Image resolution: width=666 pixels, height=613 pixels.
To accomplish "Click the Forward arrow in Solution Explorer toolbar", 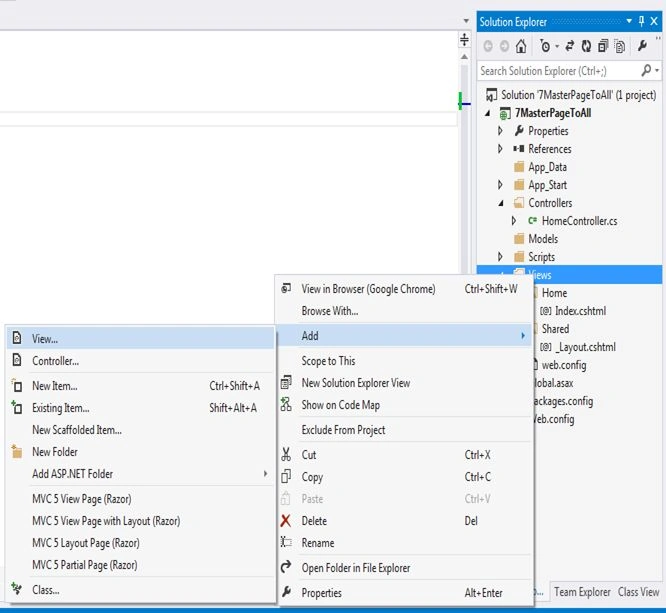I will click(x=504, y=46).
